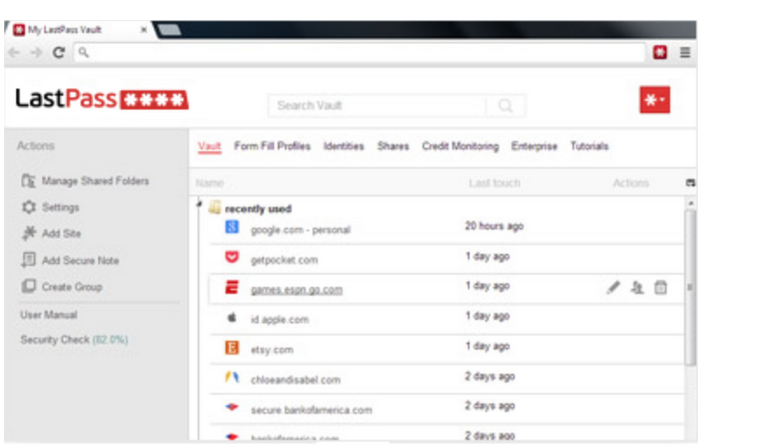Click the Add Secure Note icon
This screenshot has width=782, height=448.
pyautogui.click(x=28, y=260)
